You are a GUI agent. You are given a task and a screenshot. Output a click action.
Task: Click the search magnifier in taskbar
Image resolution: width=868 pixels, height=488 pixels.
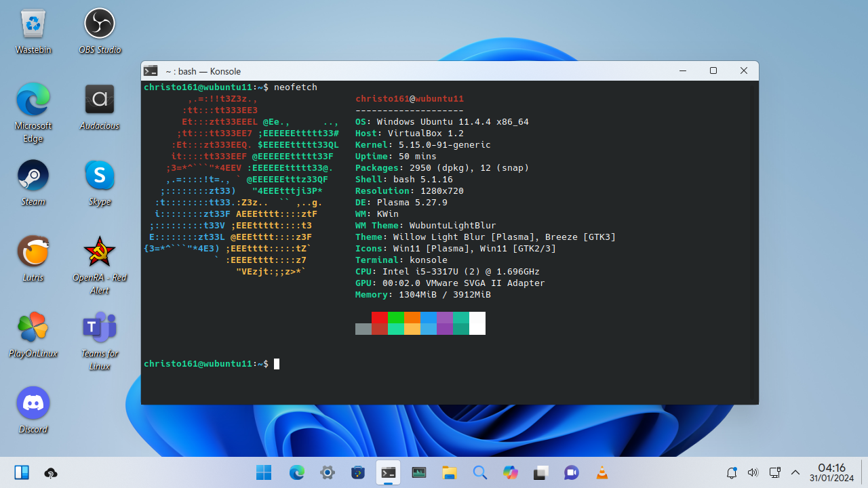[480, 473]
